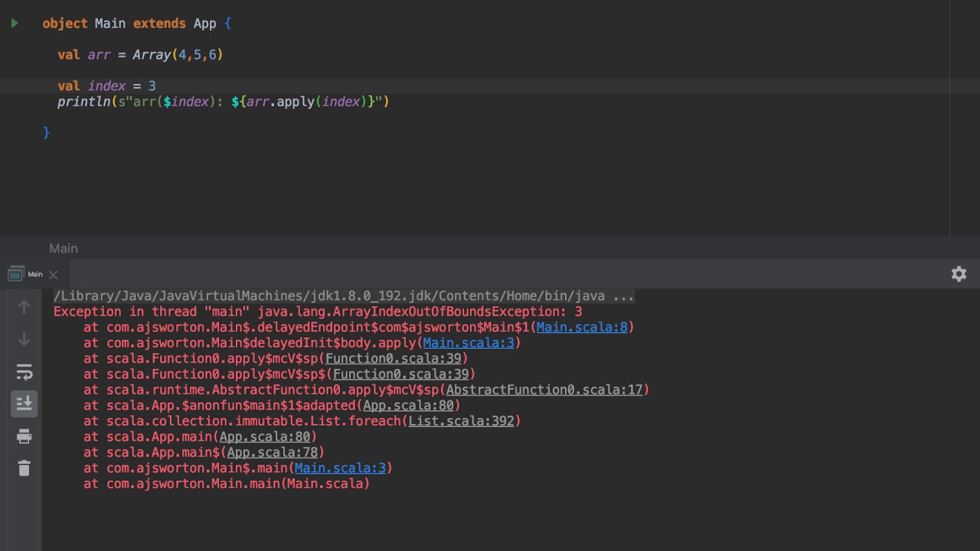Click 'object Main extends App' declaration
The height and width of the screenshot is (551, 980).
tap(136, 24)
